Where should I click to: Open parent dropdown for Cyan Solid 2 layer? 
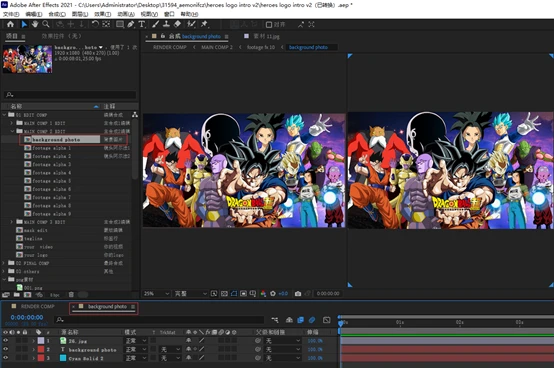(283, 358)
